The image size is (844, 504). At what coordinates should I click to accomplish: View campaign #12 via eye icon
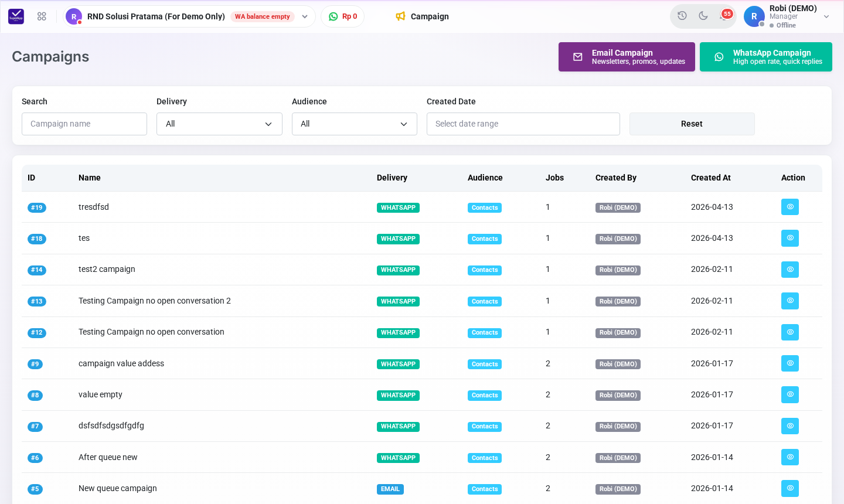[x=790, y=332]
